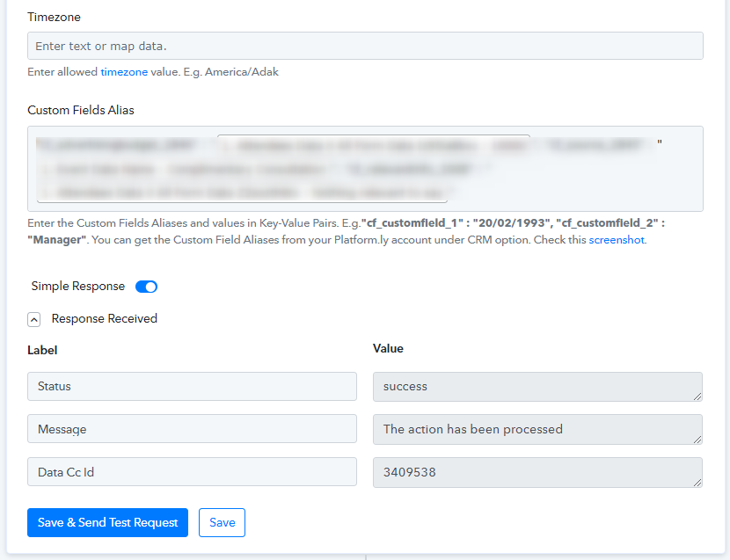The width and height of the screenshot is (730, 560).
Task: Select the Data Cc Id label field
Action: (192, 471)
